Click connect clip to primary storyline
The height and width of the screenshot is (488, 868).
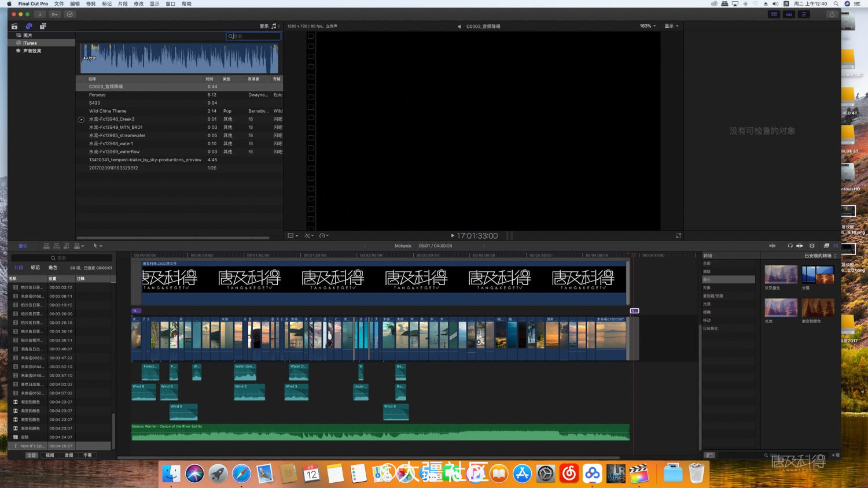coord(47,246)
